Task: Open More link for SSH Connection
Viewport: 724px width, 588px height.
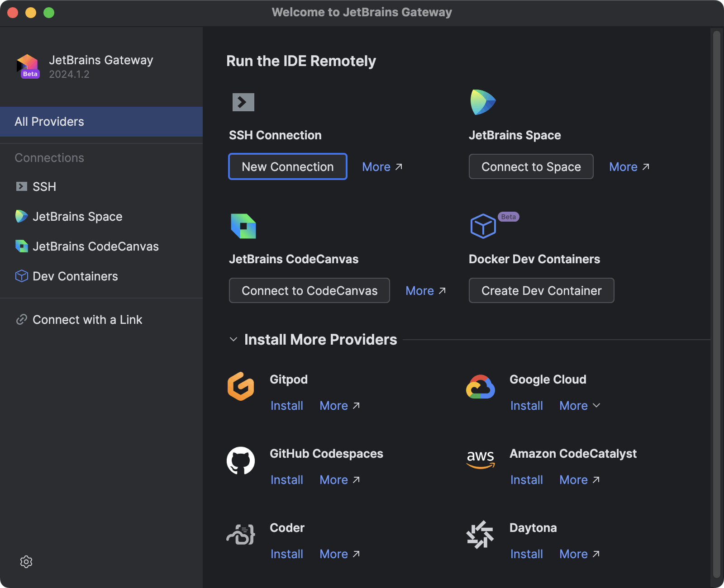Action: click(382, 167)
